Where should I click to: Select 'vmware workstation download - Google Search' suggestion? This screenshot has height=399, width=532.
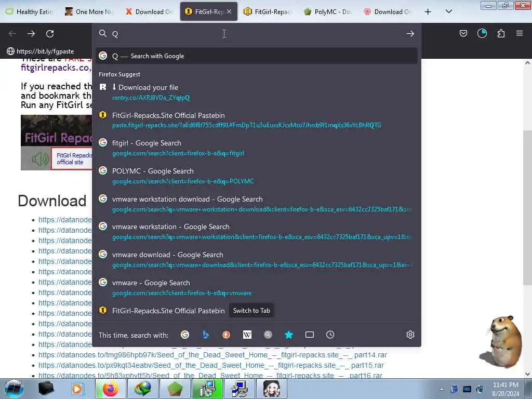(x=256, y=204)
